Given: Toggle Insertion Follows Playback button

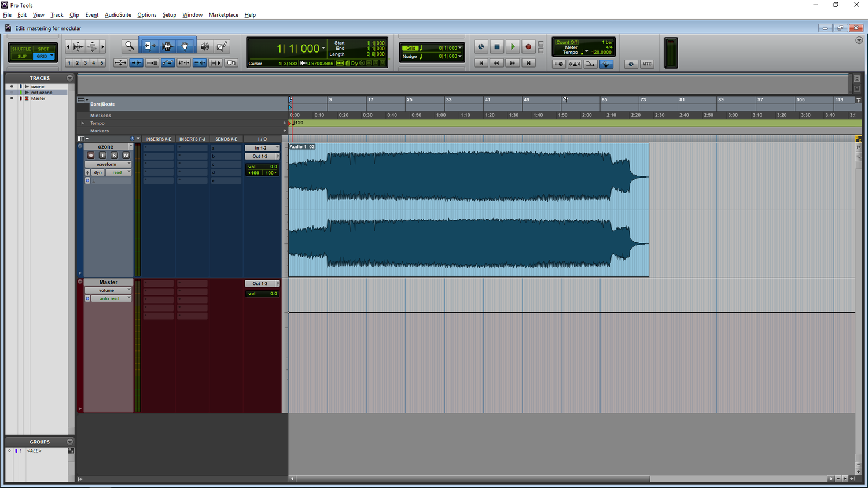Looking at the screenshot, I should (215, 62).
